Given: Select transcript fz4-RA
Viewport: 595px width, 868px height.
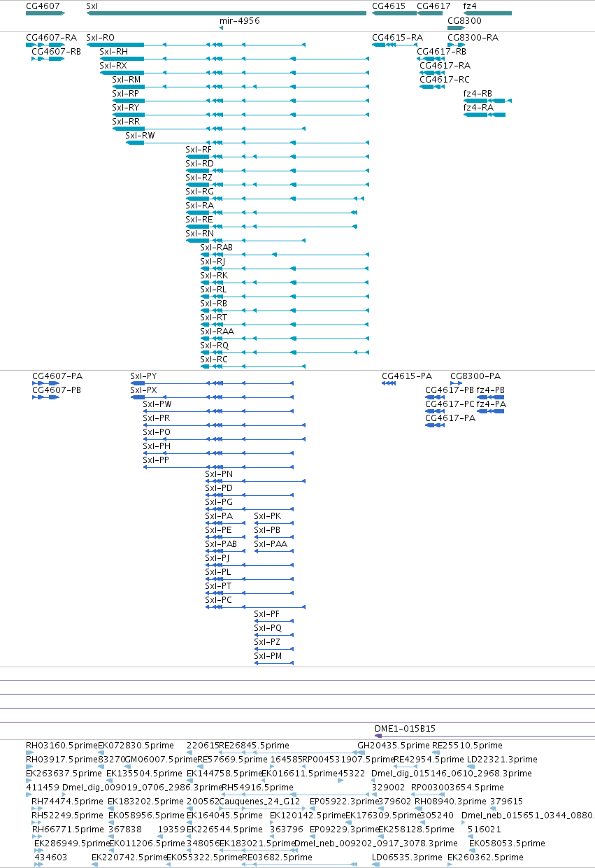Looking at the screenshot, I should [478, 108].
